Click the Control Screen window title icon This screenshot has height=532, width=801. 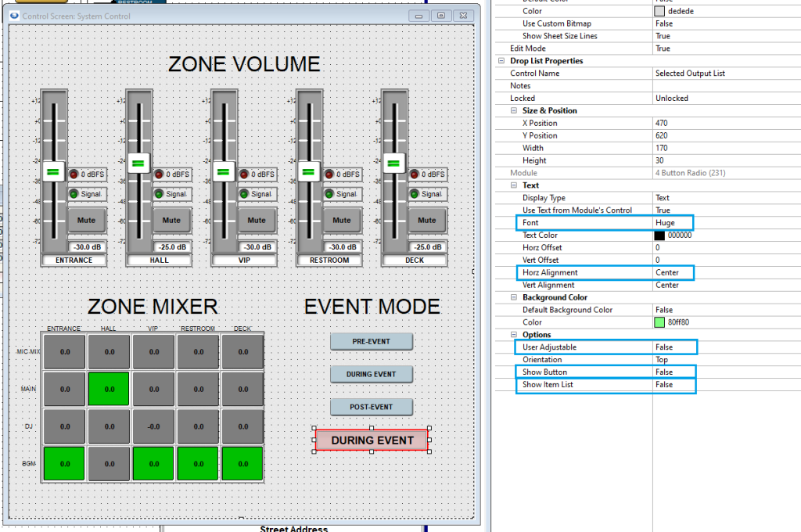click(x=14, y=16)
